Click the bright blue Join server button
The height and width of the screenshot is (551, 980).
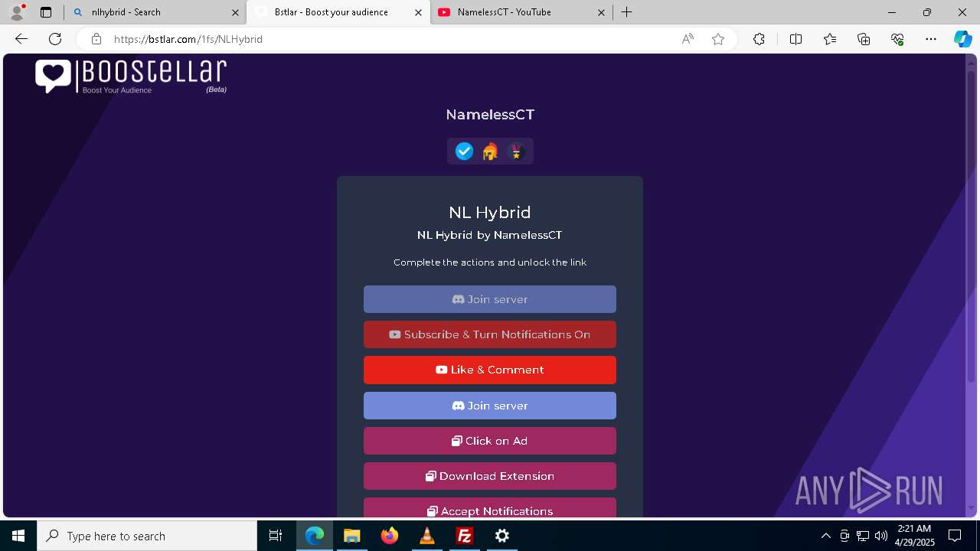point(490,406)
